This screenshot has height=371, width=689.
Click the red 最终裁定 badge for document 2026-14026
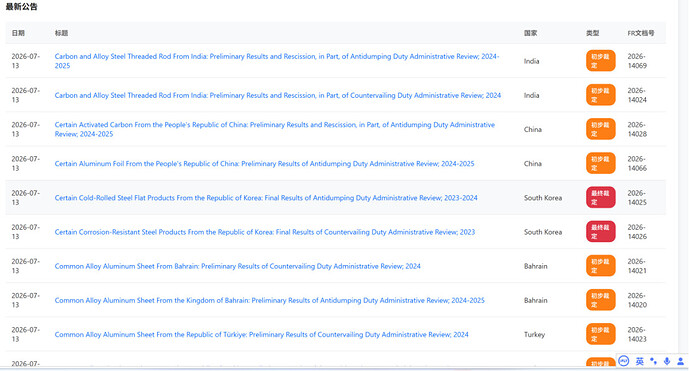pyautogui.click(x=600, y=232)
